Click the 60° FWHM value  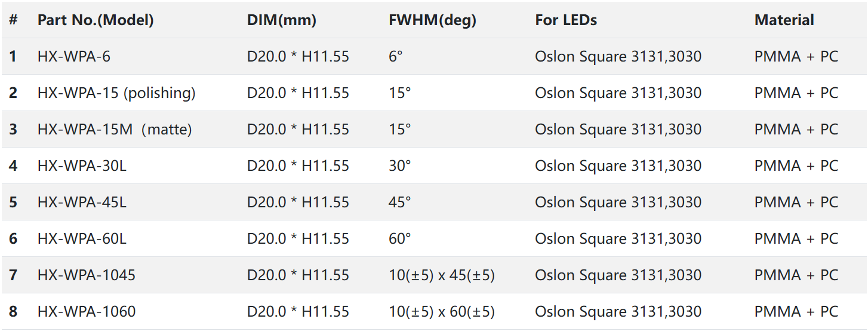point(400,239)
